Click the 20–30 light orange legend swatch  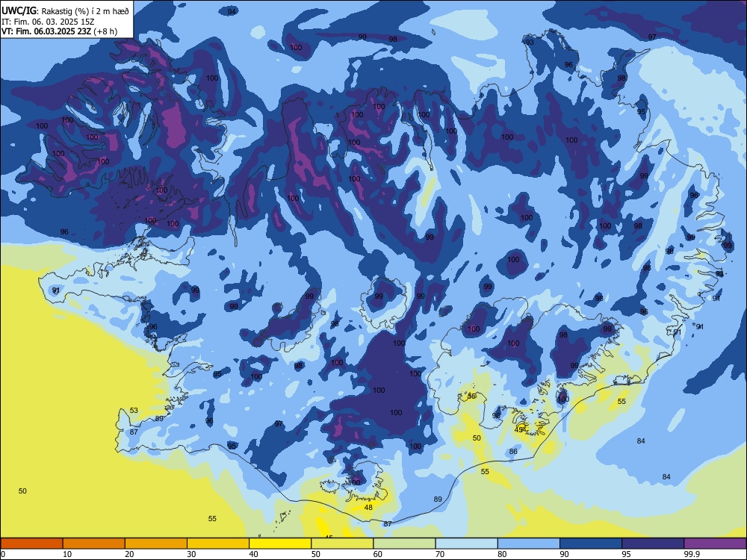(156, 544)
